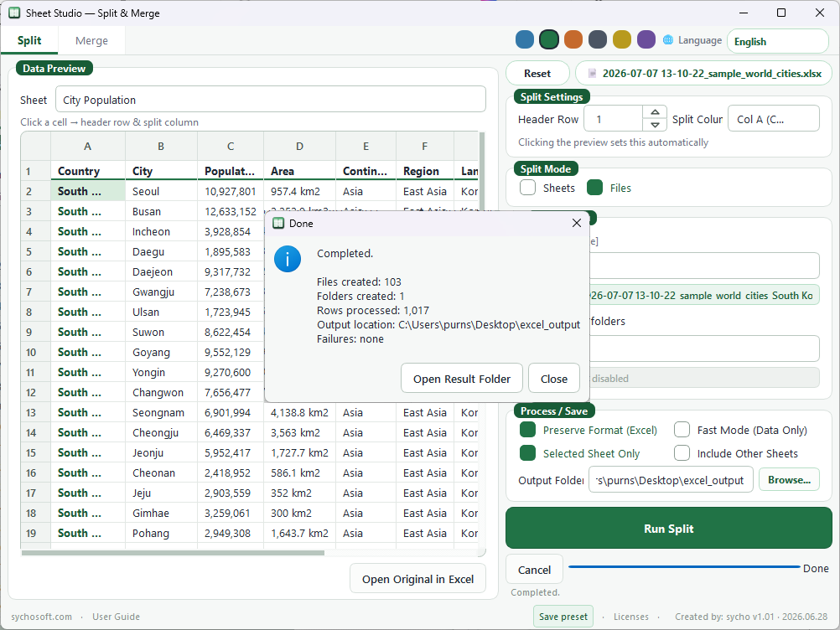Click the City header cell

point(161,171)
